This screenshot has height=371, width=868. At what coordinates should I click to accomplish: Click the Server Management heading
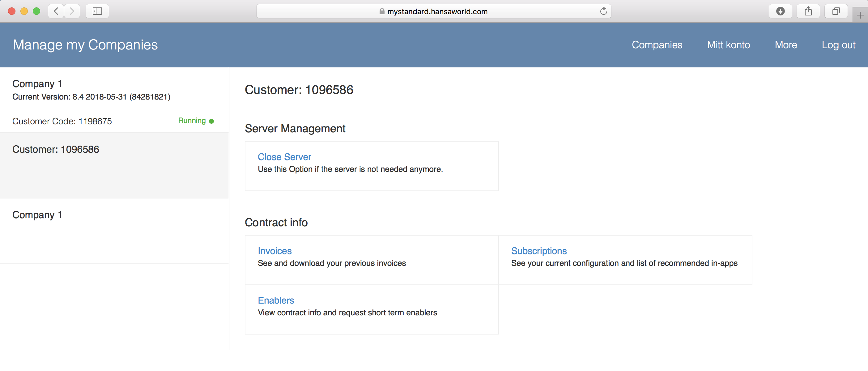click(x=295, y=129)
